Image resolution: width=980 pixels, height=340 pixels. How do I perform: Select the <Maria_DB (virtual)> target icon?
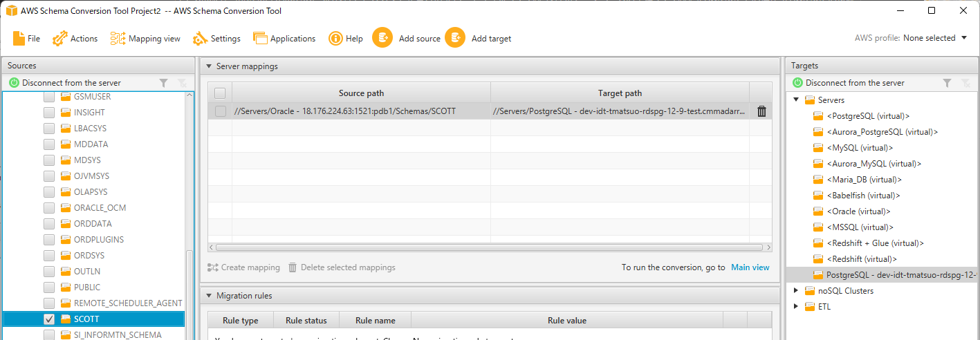coord(819,180)
